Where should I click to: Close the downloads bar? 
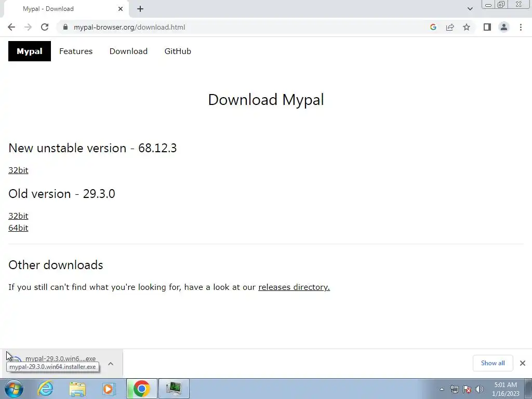[523, 363]
